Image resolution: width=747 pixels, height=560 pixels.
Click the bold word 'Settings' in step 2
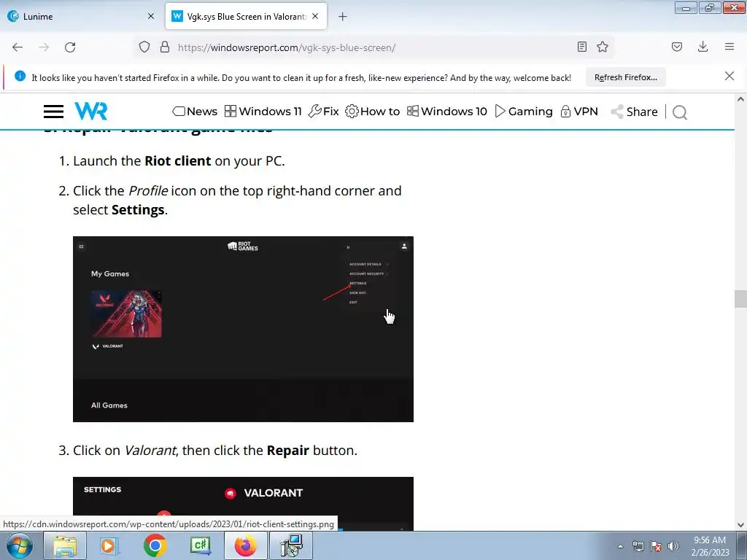point(138,210)
